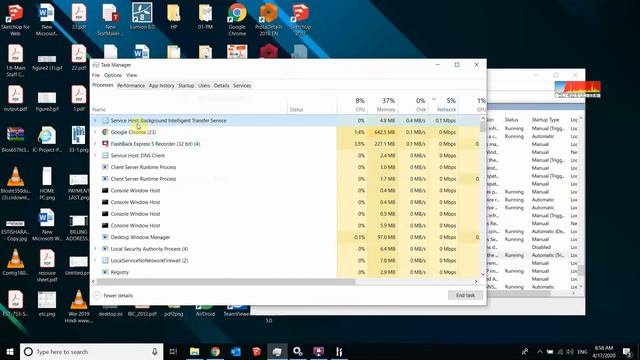The height and width of the screenshot is (360, 640).
Task: Open the Options menu
Action: point(113,75)
